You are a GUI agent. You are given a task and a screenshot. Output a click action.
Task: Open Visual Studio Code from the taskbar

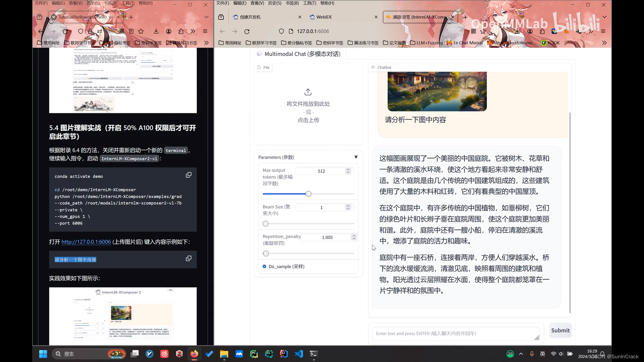(x=299, y=354)
